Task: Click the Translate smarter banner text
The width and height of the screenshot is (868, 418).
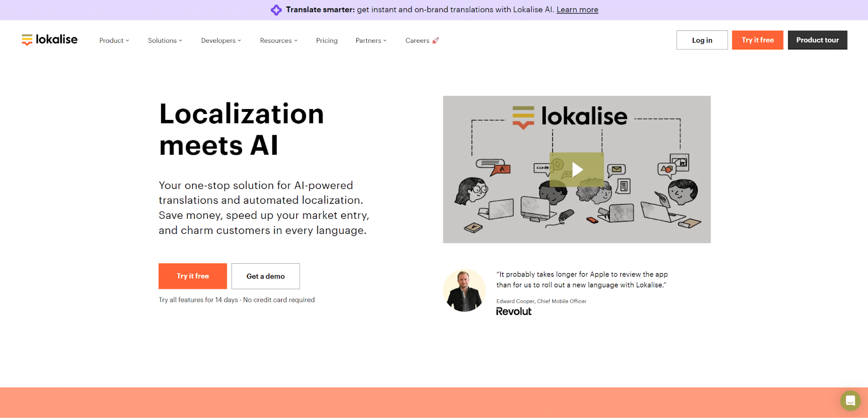Action: tap(320, 10)
